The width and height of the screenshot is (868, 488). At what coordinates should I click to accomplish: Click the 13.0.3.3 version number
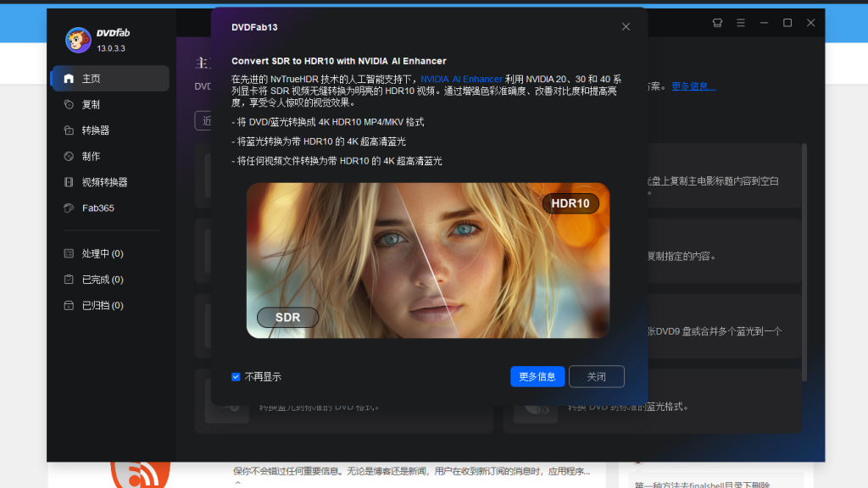click(x=111, y=48)
